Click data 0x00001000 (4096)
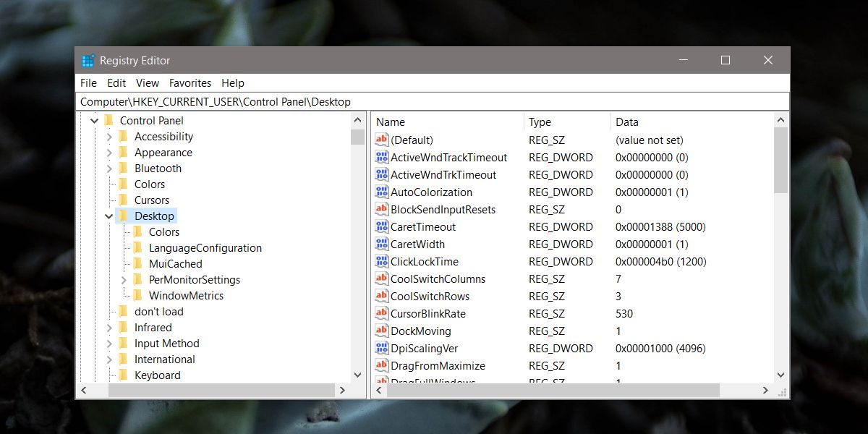 [660, 348]
